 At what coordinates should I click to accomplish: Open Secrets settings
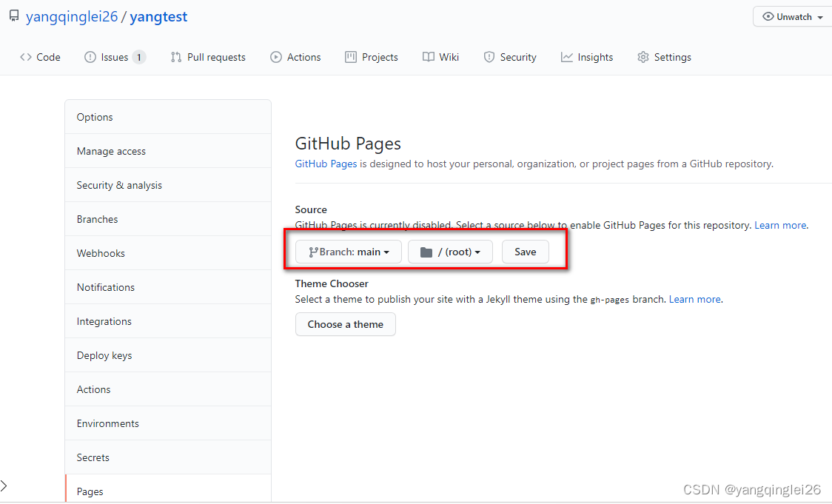pos(168,457)
